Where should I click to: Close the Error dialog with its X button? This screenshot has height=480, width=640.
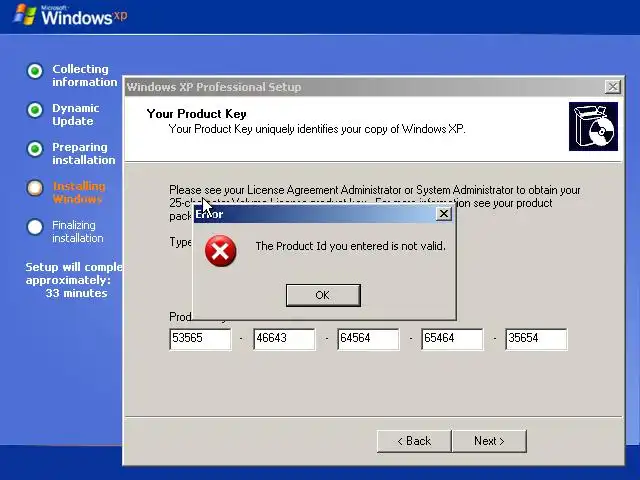click(444, 213)
